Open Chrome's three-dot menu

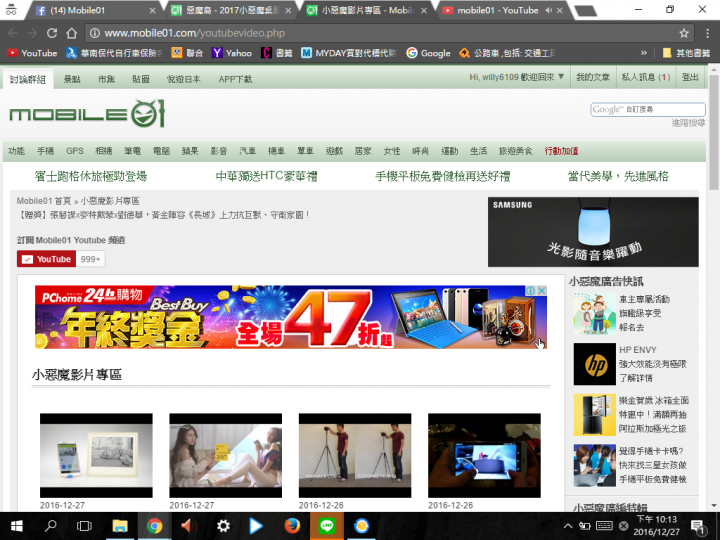point(708,33)
